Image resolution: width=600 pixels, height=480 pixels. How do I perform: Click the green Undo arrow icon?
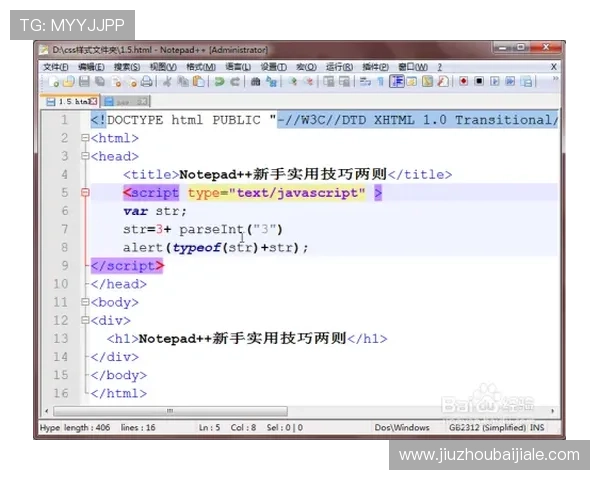click(x=219, y=82)
